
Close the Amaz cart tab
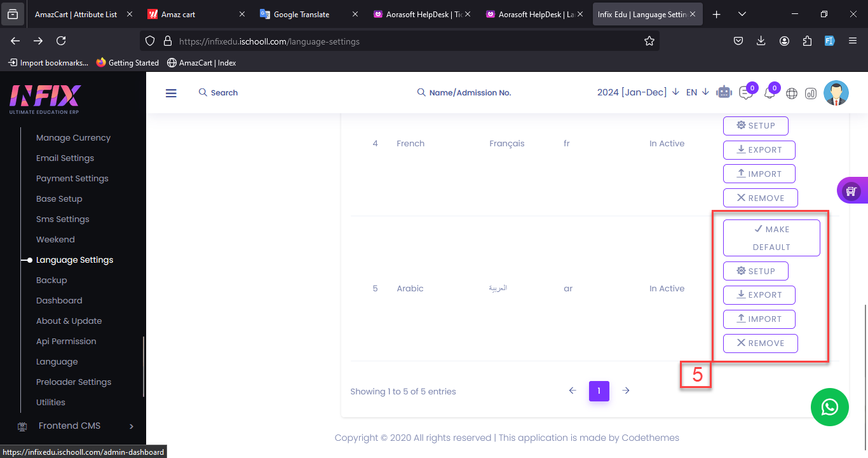[241, 14]
